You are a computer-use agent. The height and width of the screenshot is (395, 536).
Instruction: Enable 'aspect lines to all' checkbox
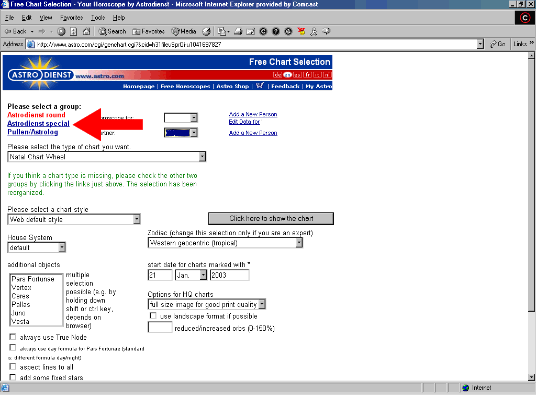(x=13, y=367)
